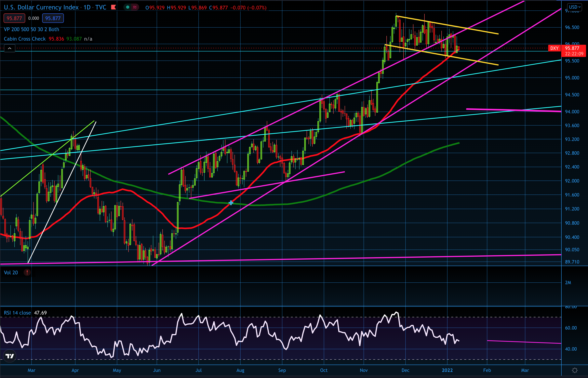This screenshot has height=378, width=588.
Task: Select the VP 200 500 50 indicator legend
Action: point(31,29)
